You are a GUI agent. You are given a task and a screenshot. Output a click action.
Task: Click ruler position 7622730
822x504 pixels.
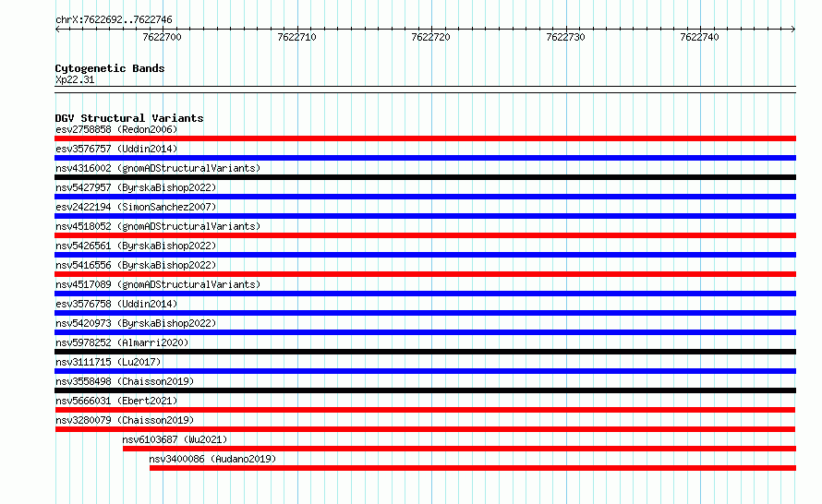tap(565, 37)
